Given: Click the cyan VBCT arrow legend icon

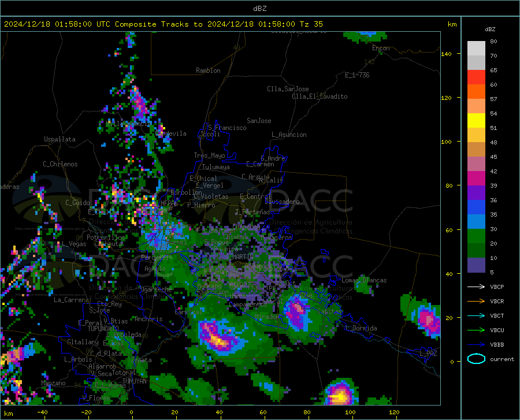Looking at the screenshot, I should pos(476,315).
